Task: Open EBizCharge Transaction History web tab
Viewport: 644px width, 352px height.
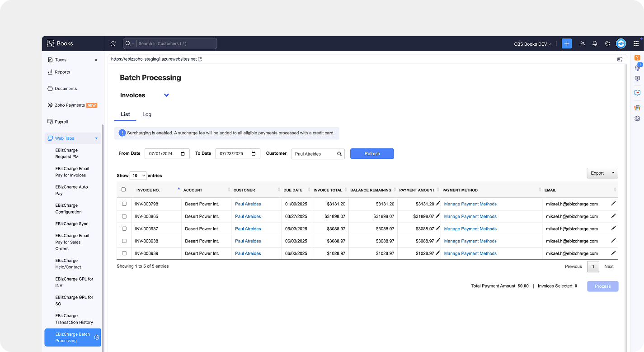Action: tap(74, 319)
